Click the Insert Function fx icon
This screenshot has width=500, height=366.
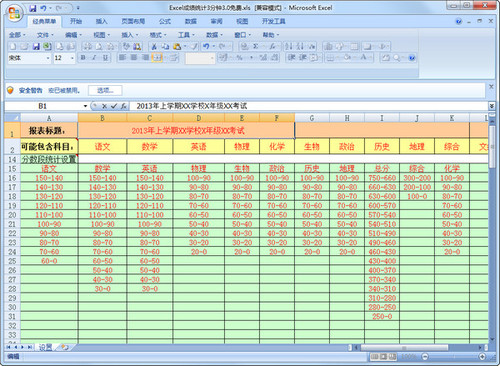click(123, 106)
